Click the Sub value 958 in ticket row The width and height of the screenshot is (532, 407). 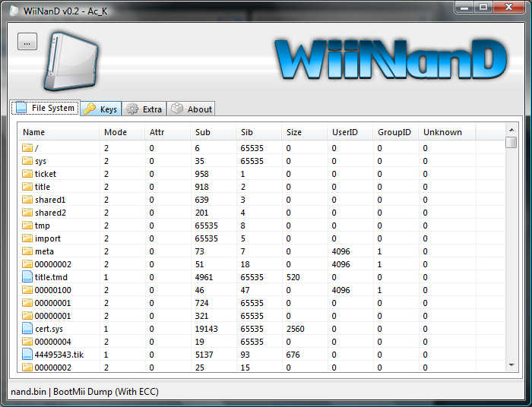[x=201, y=174]
